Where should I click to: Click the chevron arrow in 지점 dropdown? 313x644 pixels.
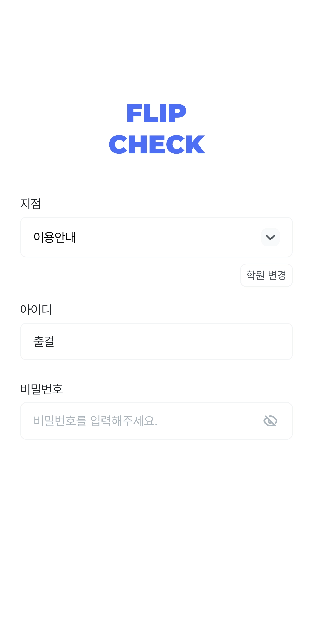[270, 237]
